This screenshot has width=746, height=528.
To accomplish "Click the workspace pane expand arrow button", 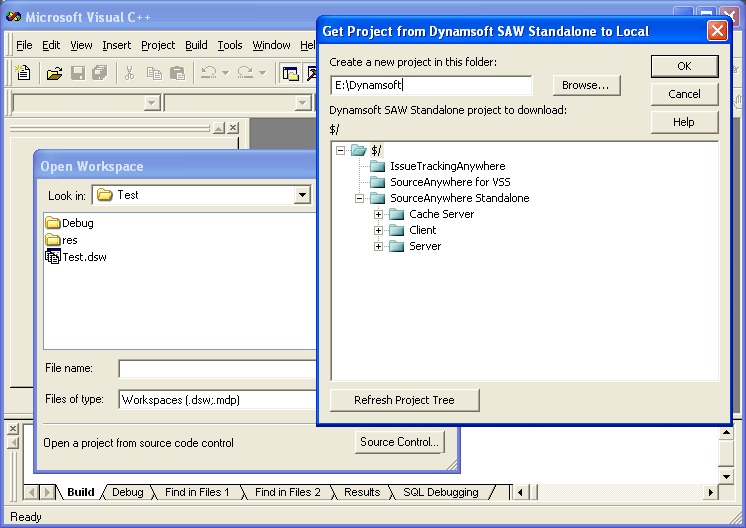I will coord(218,128).
